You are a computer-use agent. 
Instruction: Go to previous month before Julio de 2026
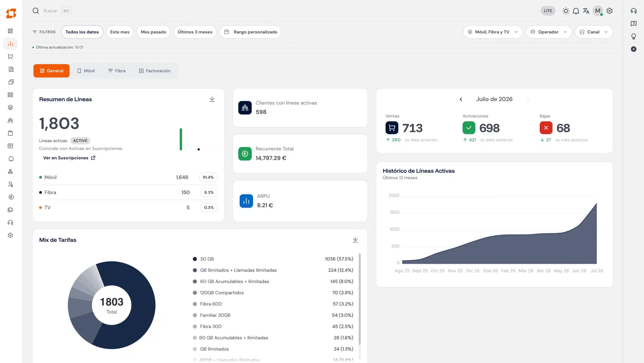point(461,99)
